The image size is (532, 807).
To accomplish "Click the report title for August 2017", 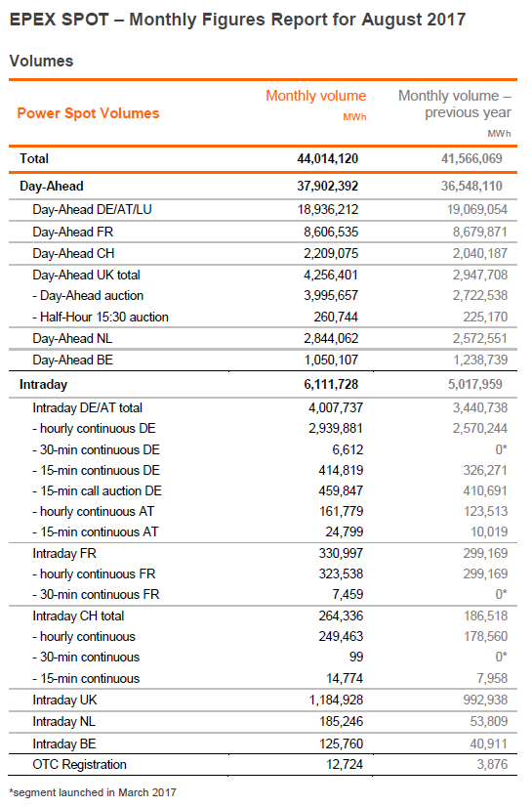I will (237, 20).
